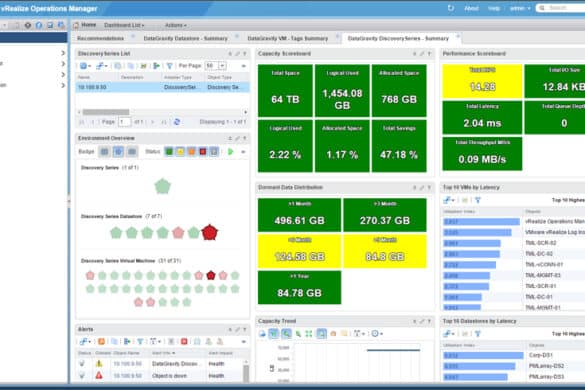Select the dark red virtual machine badge
Viewport: 585px width, 390px height.
pyautogui.click(x=211, y=275)
